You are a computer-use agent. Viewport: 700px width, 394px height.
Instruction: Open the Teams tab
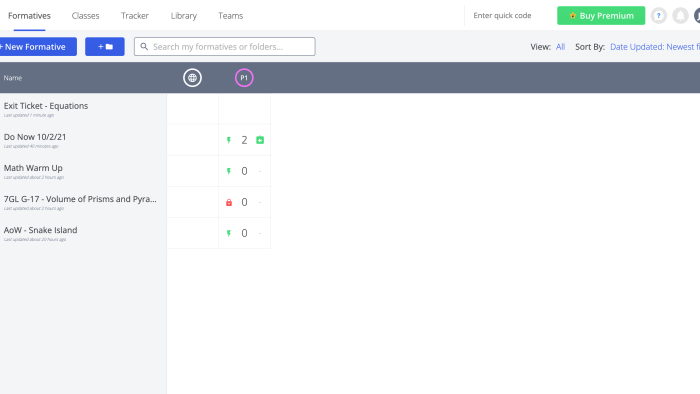pos(230,16)
